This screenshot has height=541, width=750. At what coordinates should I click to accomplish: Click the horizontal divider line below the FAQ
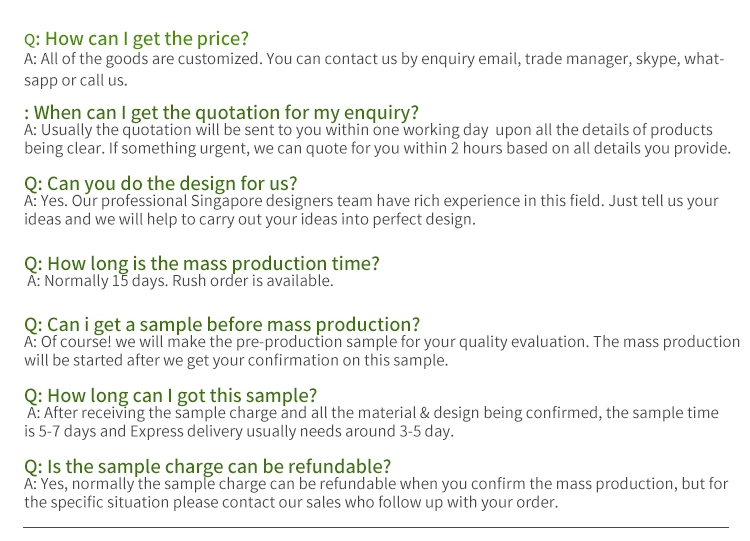[376, 528]
